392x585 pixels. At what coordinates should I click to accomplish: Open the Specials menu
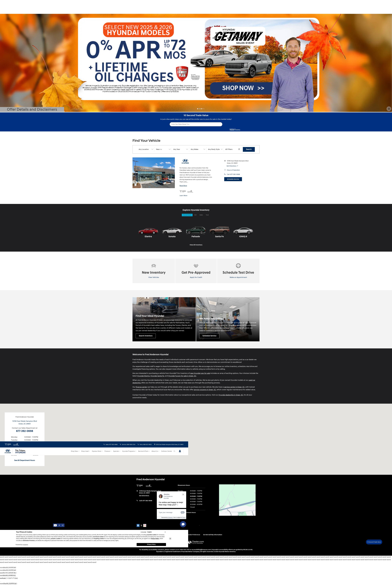pyautogui.click(x=117, y=451)
